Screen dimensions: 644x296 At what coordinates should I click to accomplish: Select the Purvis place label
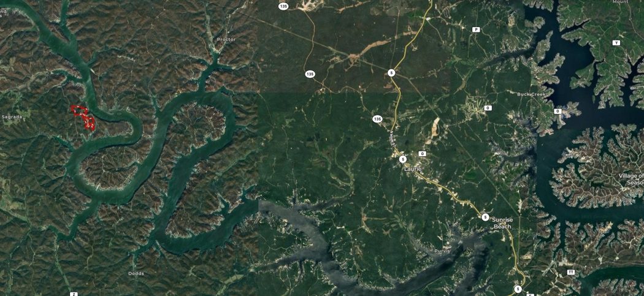pos(442,251)
